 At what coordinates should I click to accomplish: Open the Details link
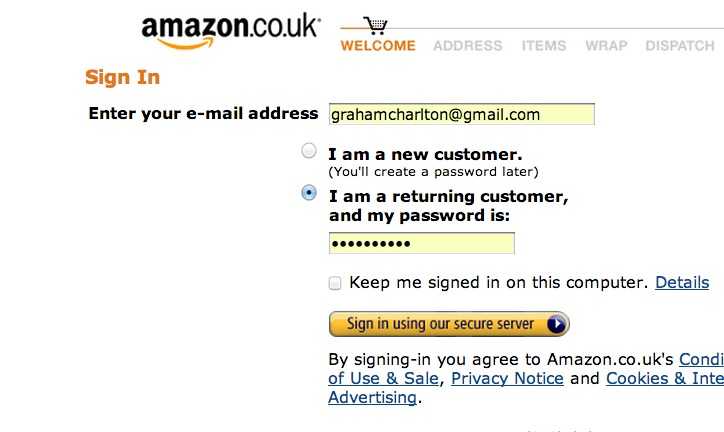(x=682, y=283)
